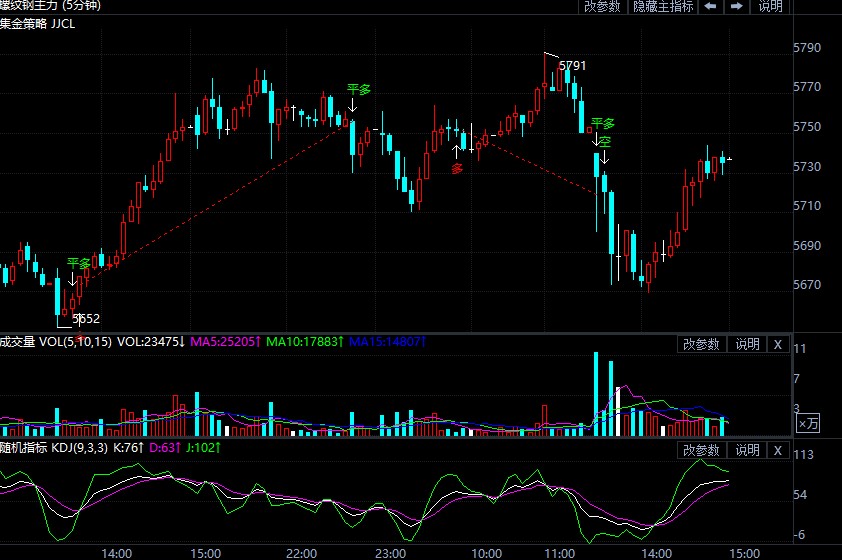Viewport: 842px width, 560px height.
Task: Click the right arrow button in top toolbar
Action: click(737, 6)
